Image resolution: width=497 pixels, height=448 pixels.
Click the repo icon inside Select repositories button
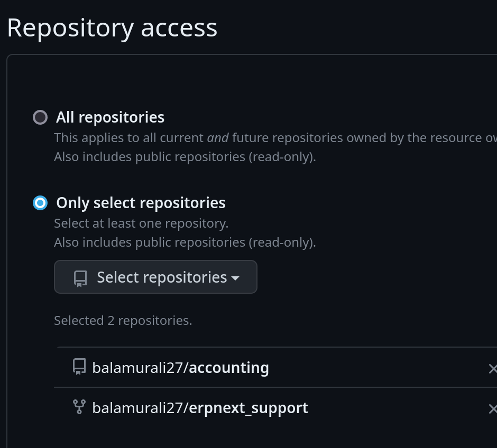[x=80, y=278]
